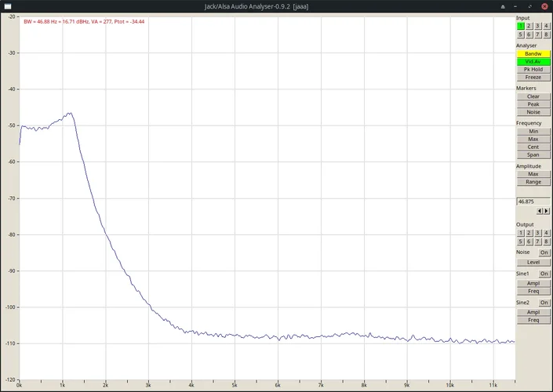
Task: Click the -110 amplitude axis label
Action: (x=10, y=343)
